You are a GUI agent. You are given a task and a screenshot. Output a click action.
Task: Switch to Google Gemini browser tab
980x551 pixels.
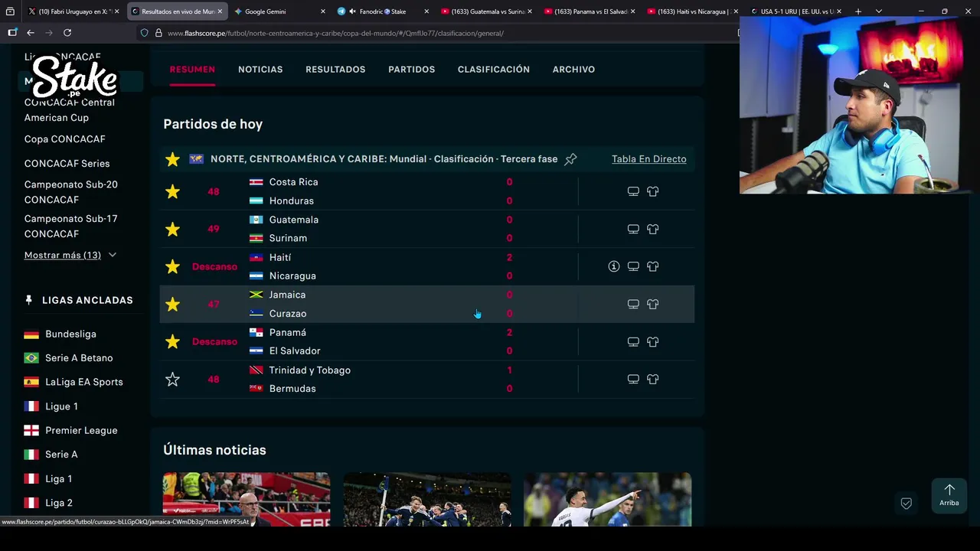point(279,11)
